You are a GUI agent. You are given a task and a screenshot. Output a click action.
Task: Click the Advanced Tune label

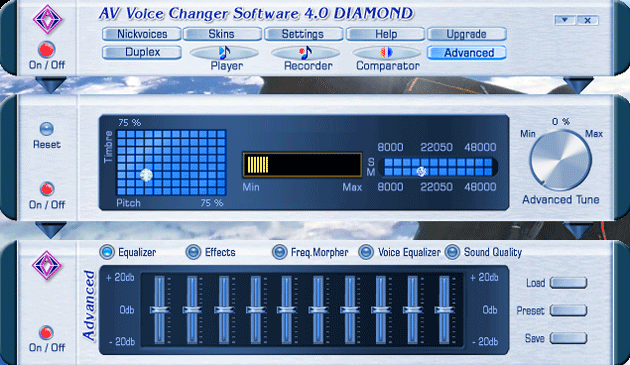tap(560, 199)
